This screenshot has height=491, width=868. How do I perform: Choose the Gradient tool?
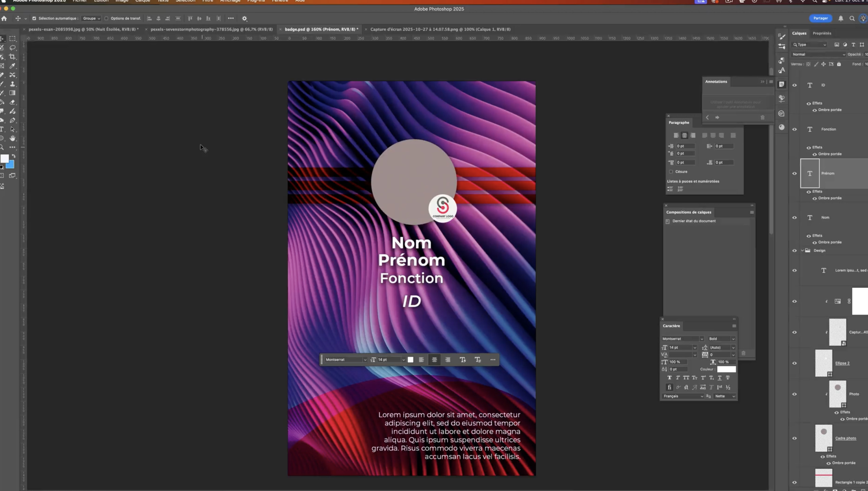[12, 93]
